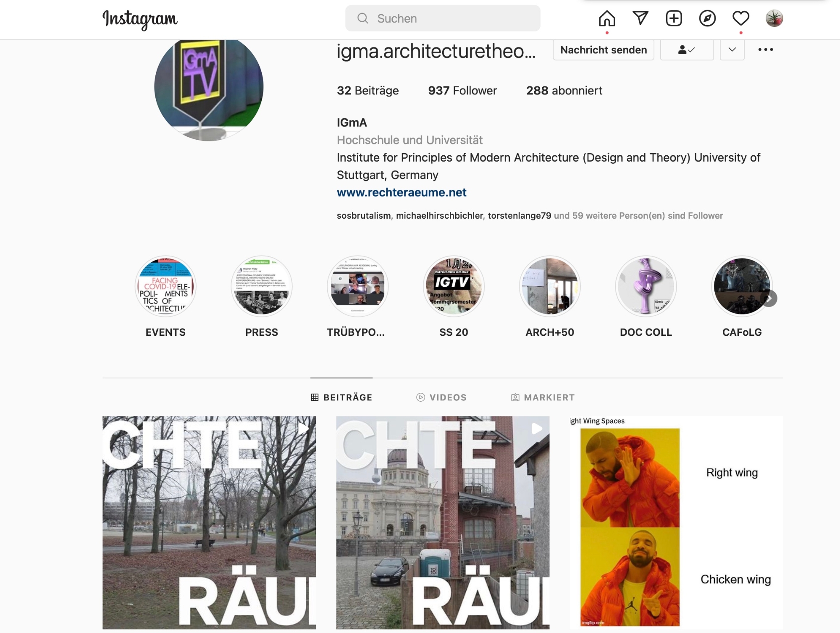The image size is (840, 633).
Task: Click the Suchen search field
Action: [443, 18]
